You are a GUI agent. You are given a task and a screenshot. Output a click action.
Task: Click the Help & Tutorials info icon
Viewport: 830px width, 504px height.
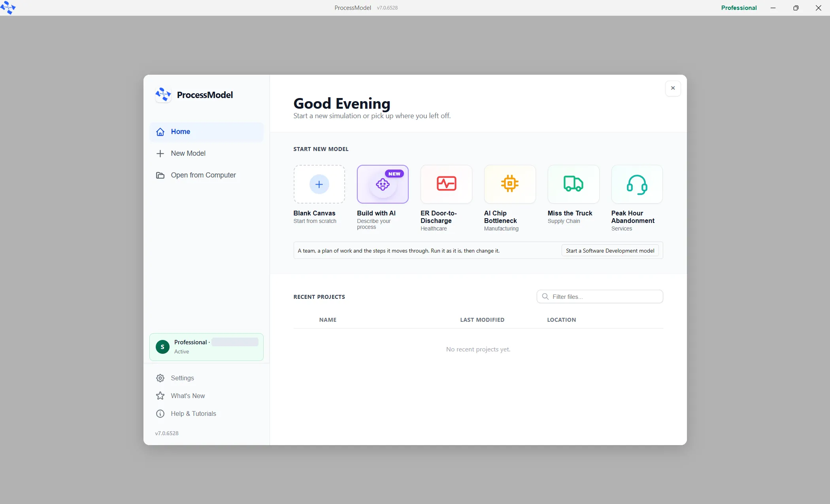160,414
